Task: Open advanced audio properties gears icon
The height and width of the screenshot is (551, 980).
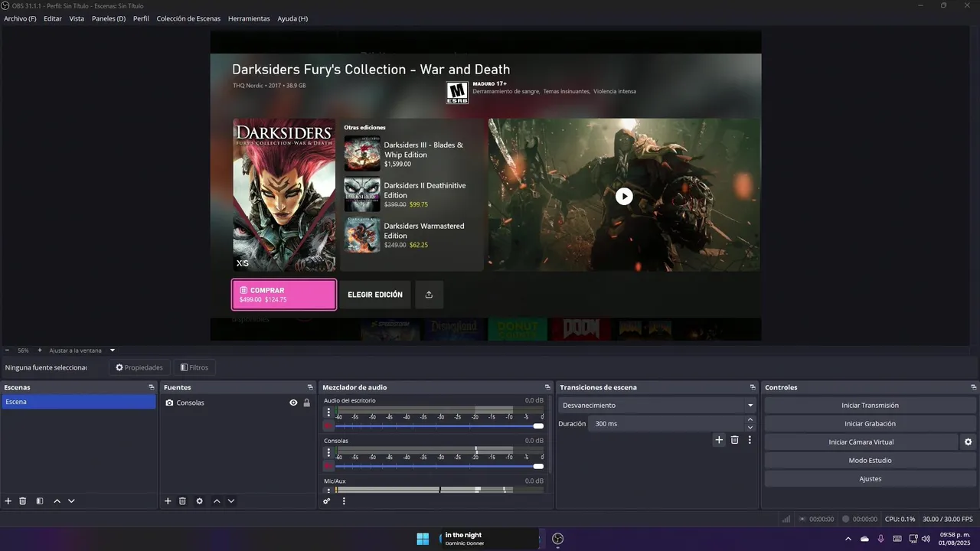Action: coord(327,501)
